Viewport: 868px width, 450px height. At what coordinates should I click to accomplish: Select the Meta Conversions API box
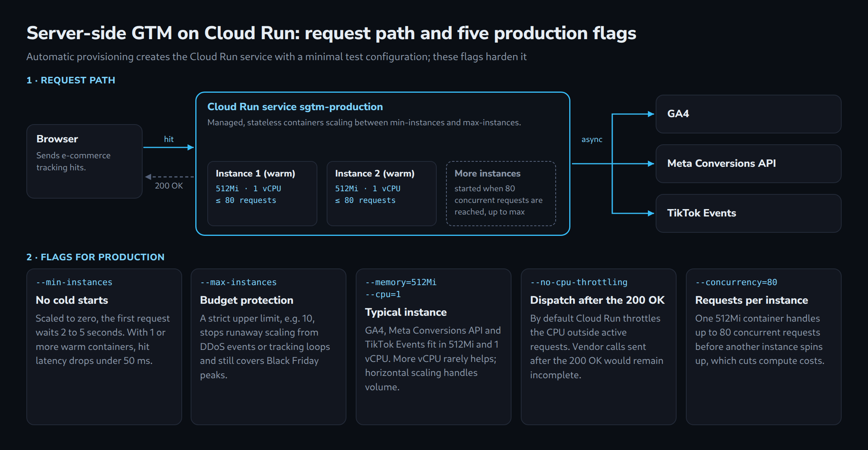(748, 164)
